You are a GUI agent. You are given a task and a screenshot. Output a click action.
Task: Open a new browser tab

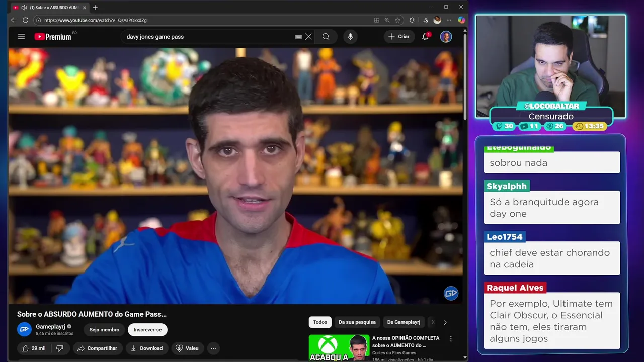[95, 8]
